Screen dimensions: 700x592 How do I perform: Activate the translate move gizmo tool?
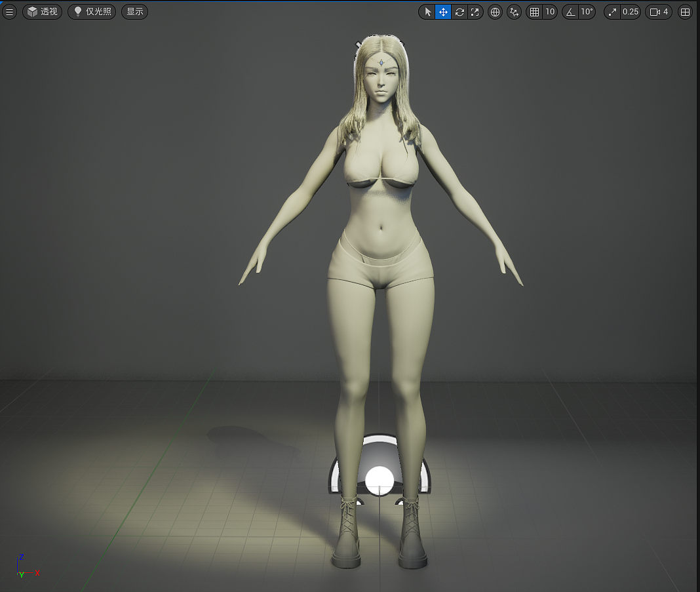tap(443, 12)
